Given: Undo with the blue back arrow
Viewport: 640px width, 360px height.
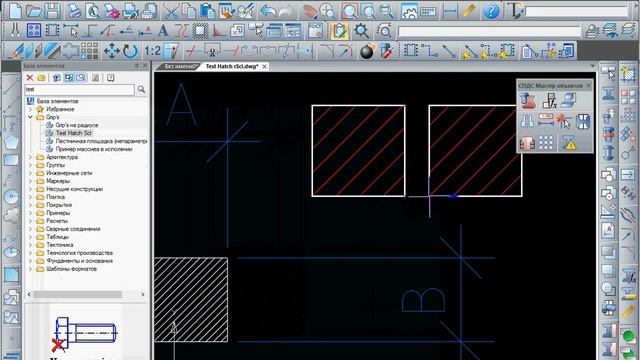Looking at the screenshot, I should click(x=267, y=11).
